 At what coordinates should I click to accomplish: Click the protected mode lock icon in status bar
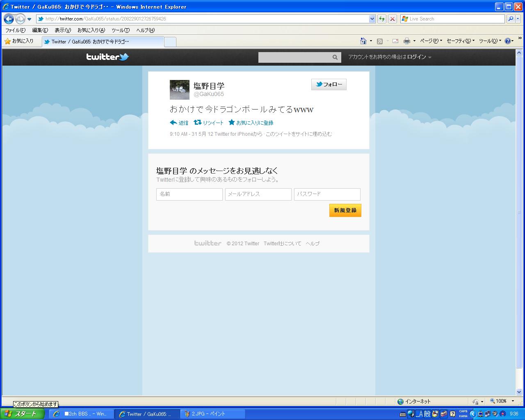[x=476, y=402]
